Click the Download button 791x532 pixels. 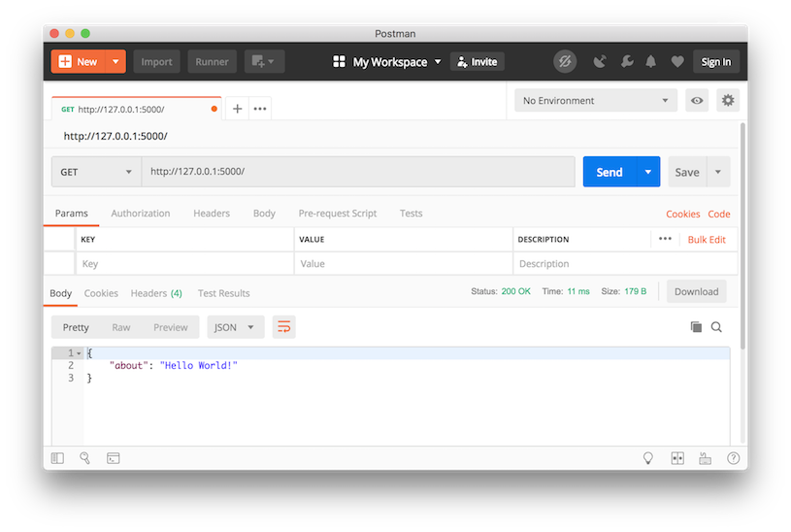click(x=696, y=292)
